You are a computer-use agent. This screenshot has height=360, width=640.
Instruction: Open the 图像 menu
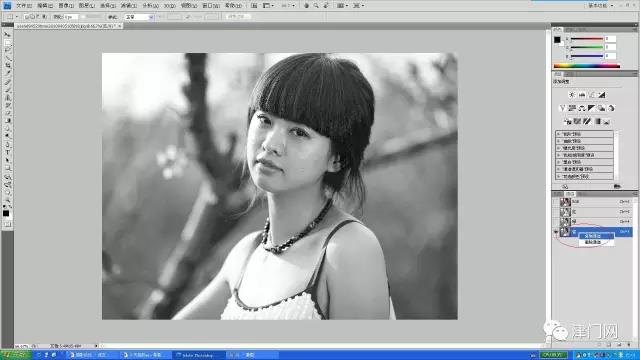tap(66, 6)
